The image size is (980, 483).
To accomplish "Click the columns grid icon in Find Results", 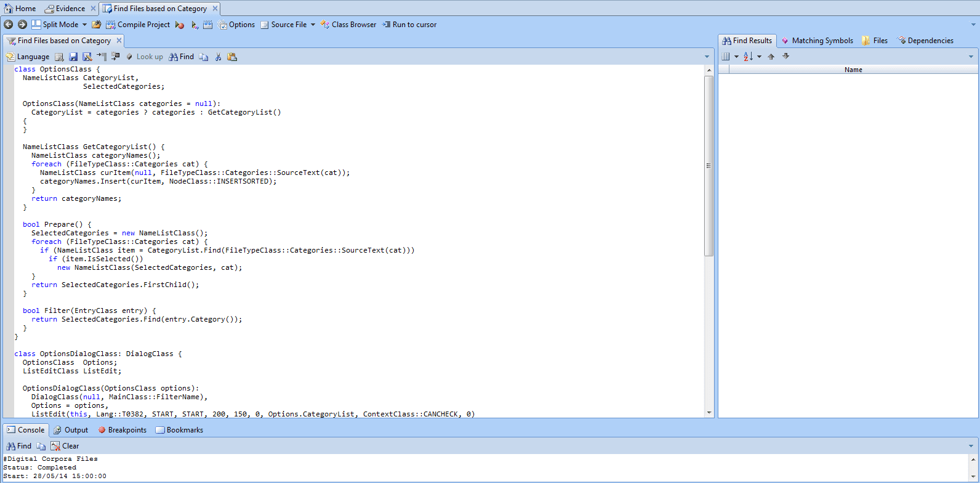I will point(726,57).
